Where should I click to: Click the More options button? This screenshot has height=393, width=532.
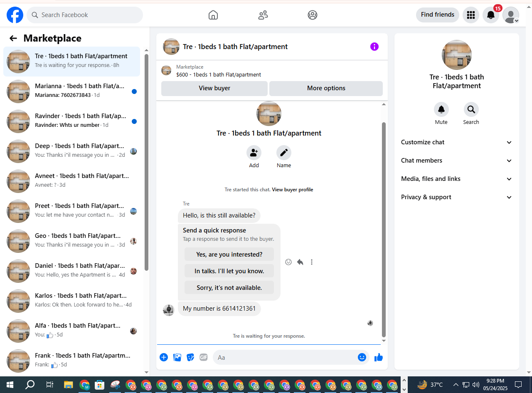[x=326, y=88]
